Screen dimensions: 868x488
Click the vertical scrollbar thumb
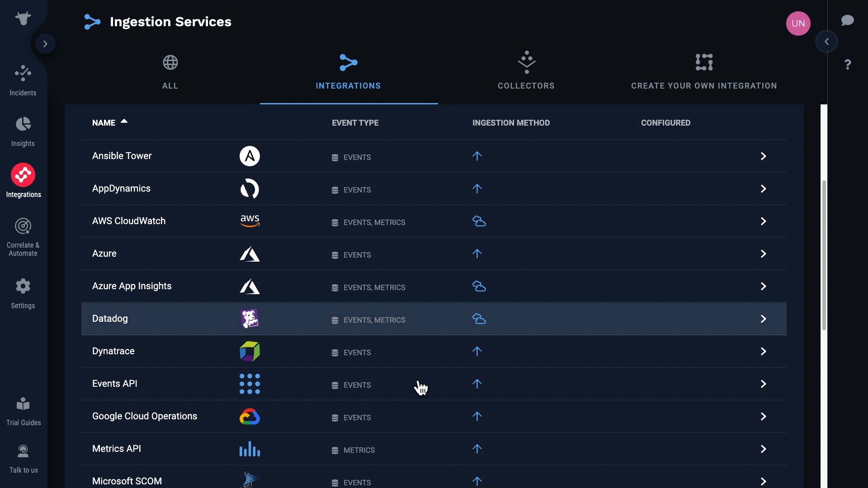click(x=824, y=255)
